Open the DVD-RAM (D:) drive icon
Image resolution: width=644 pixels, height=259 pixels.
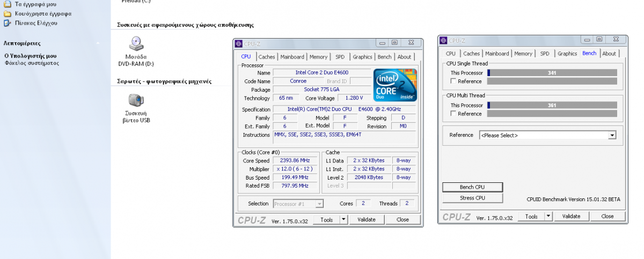[136, 44]
